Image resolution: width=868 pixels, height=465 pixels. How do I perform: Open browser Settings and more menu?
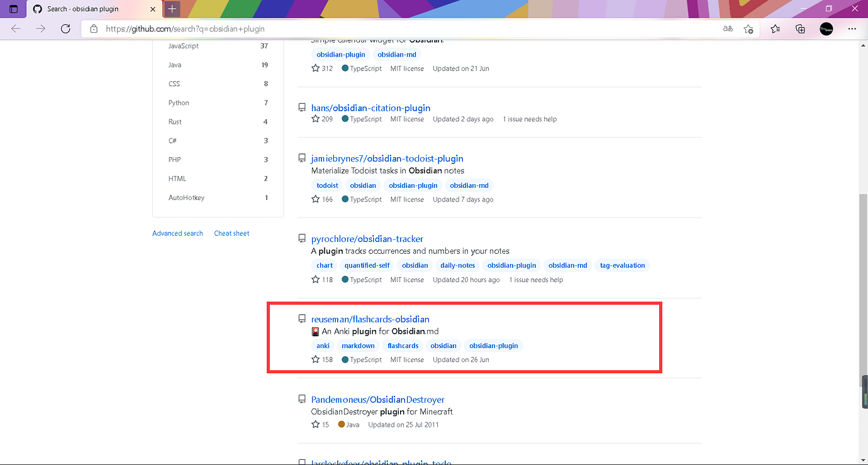pyautogui.click(x=852, y=29)
